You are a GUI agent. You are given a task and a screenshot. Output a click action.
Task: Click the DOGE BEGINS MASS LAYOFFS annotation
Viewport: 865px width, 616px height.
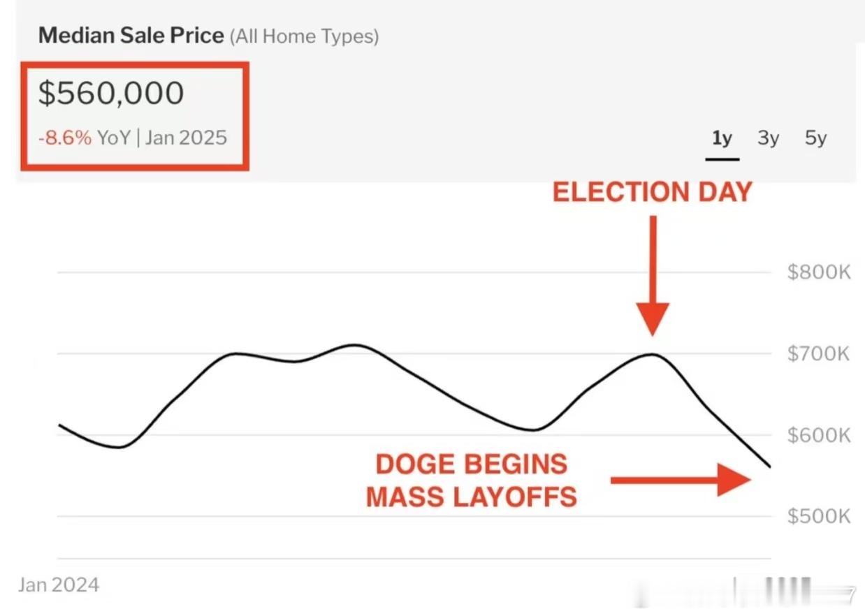click(472, 481)
